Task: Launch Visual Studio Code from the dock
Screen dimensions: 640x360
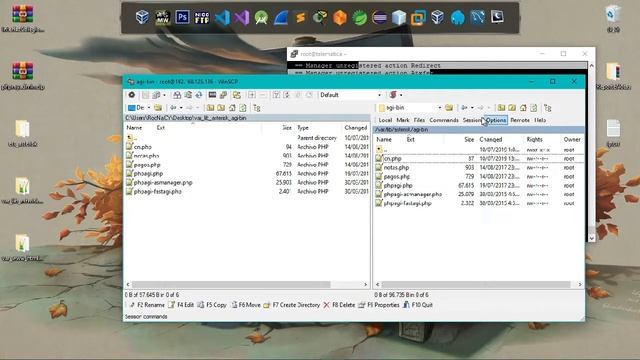Action: (x=222, y=18)
